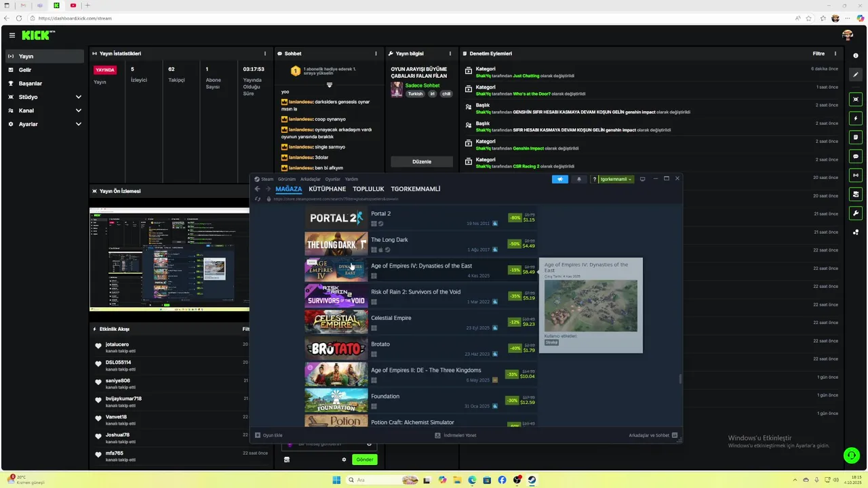Open the Steam Arkadaşlar menu
Viewport: 868px width, 488px height.
point(311,179)
